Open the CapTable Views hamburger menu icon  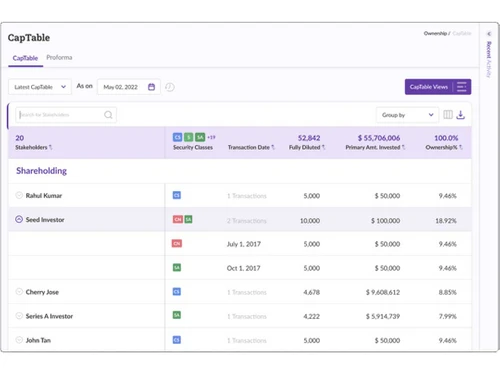coord(462,87)
